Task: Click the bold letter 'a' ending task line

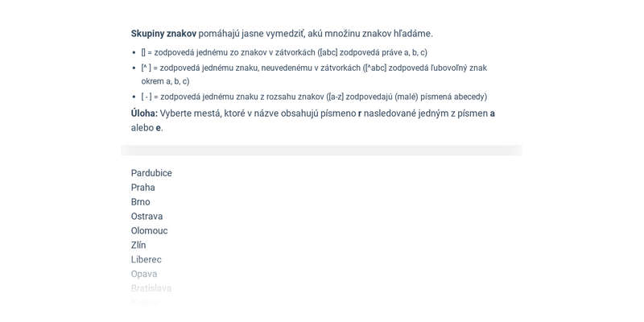Action: (x=492, y=114)
